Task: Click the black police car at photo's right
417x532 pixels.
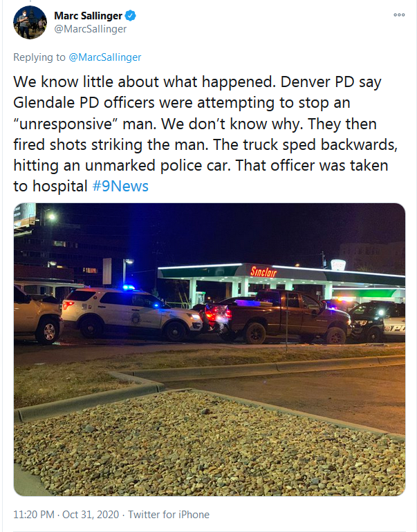Action: 377,321
